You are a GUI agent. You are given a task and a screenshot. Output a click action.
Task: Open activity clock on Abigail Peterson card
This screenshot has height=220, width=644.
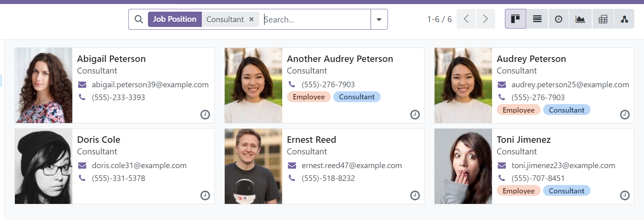point(205,115)
